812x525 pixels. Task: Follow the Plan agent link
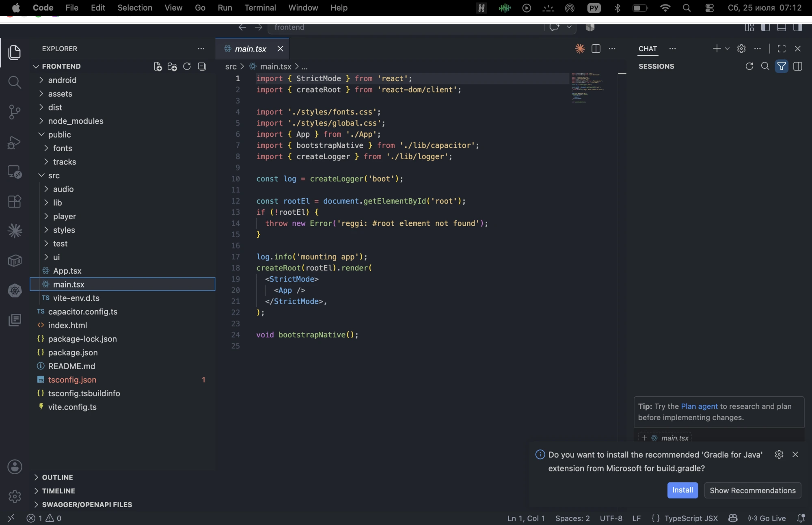[699, 406]
